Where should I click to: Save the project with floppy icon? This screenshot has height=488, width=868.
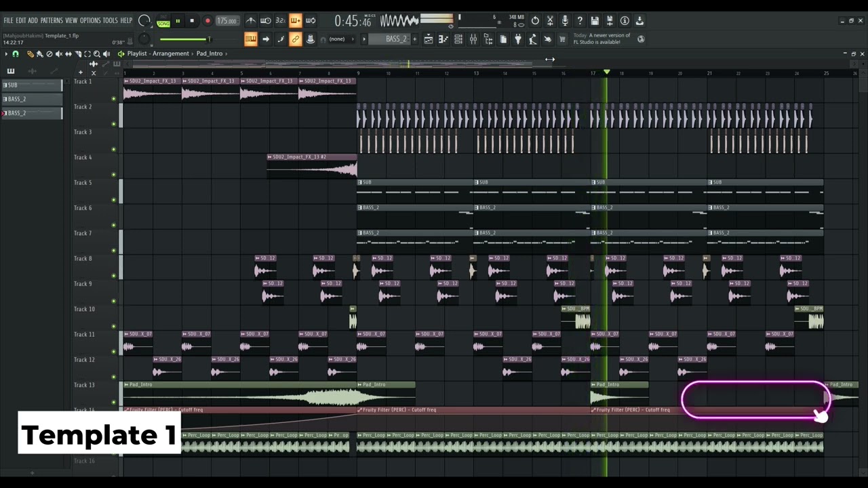pos(595,20)
